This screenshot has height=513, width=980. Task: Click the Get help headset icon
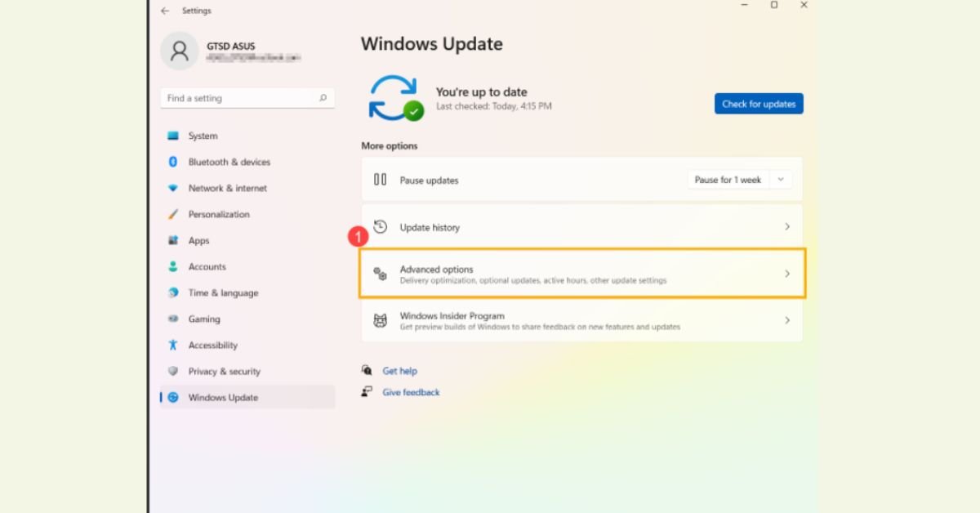tap(367, 370)
